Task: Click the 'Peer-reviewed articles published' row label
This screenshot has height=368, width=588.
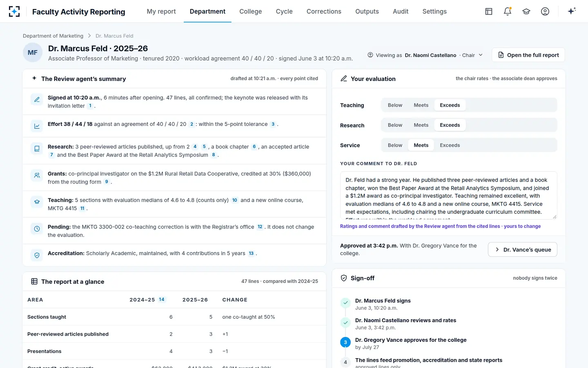Action: (68, 334)
